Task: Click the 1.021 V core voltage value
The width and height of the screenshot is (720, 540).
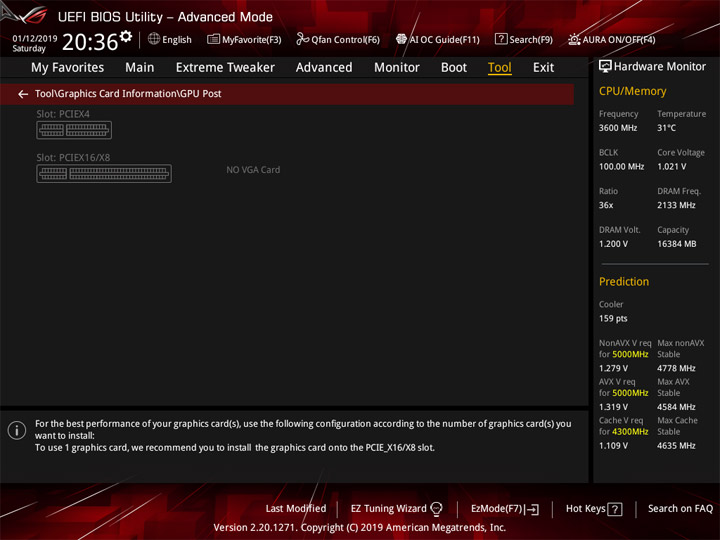Action: coord(671,167)
